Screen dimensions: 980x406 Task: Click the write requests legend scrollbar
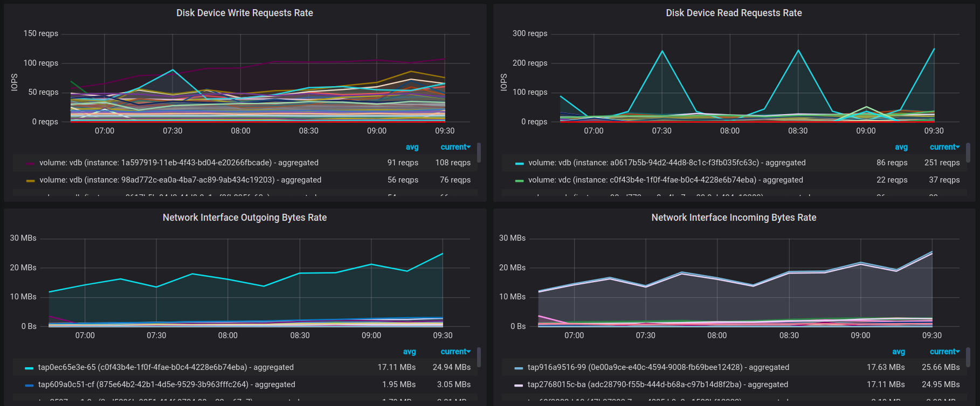coord(479,152)
